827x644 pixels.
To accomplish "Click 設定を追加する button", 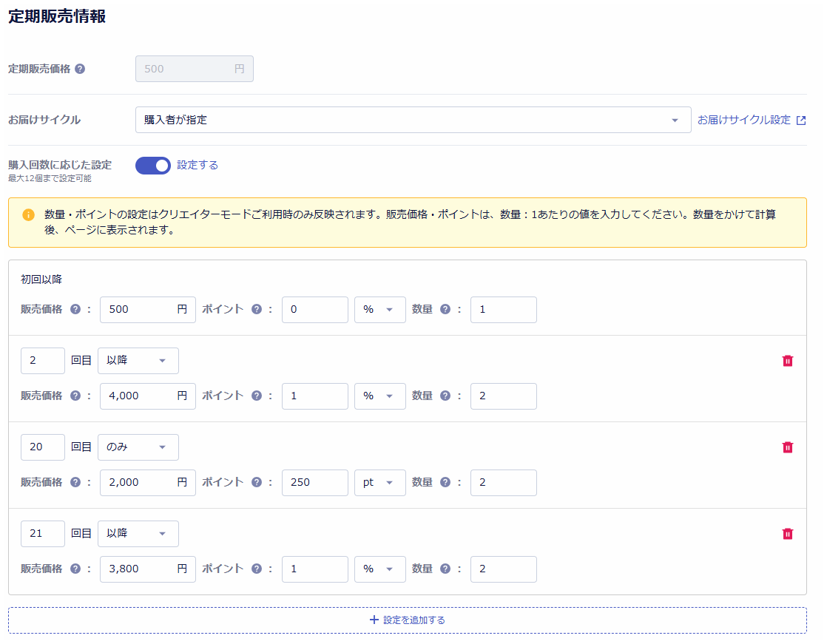I will pos(407,620).
